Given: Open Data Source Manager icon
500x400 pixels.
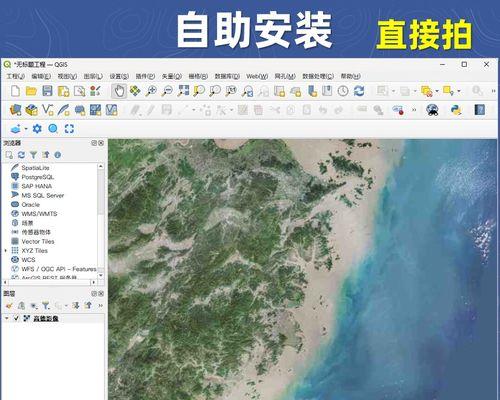Looking at the screenshot, I should (x=15, y=110).
